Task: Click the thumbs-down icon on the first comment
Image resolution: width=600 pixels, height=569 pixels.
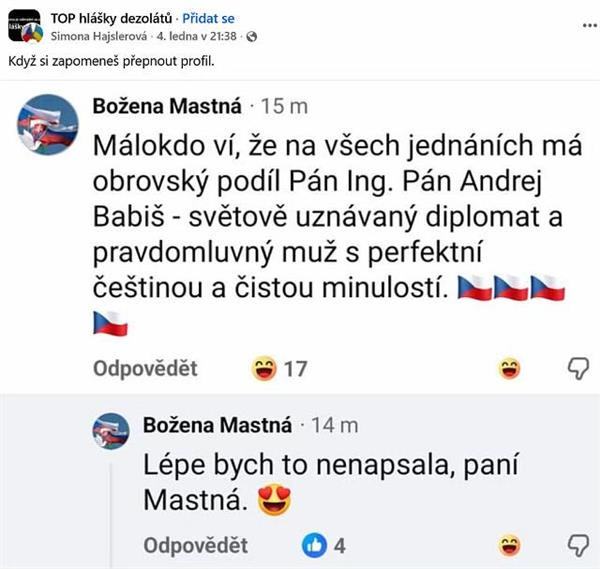Action: pyautogui.click(x=578, y=369)
